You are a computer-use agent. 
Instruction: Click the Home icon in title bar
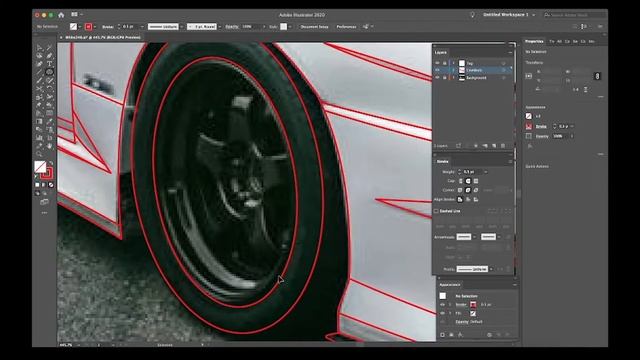tap(61, 15)
